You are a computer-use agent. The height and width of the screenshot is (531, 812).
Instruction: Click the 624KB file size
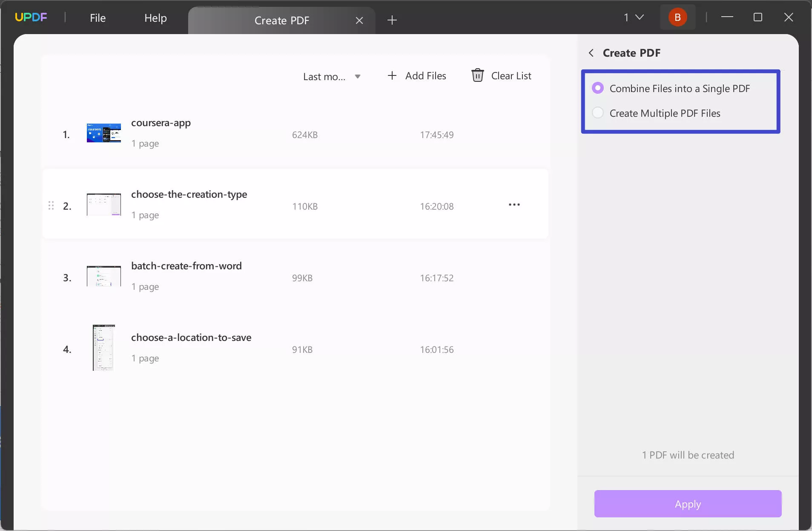coord(305,135)
